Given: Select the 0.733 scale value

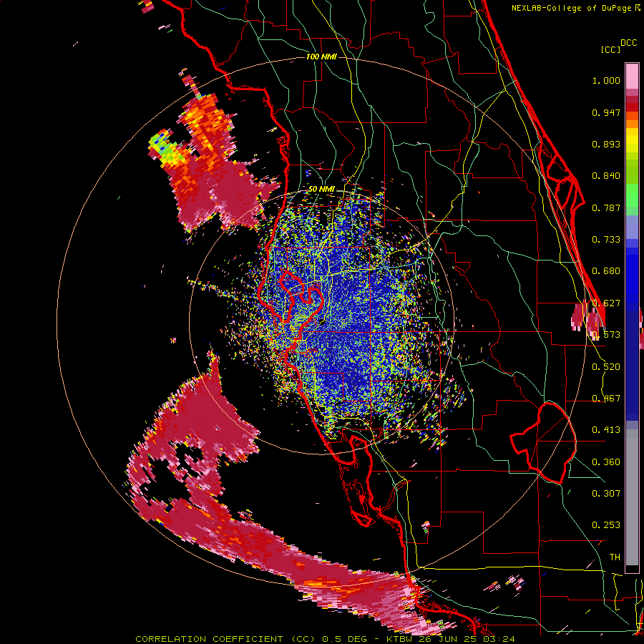Looking at the screenshot, I should point(606,240).
